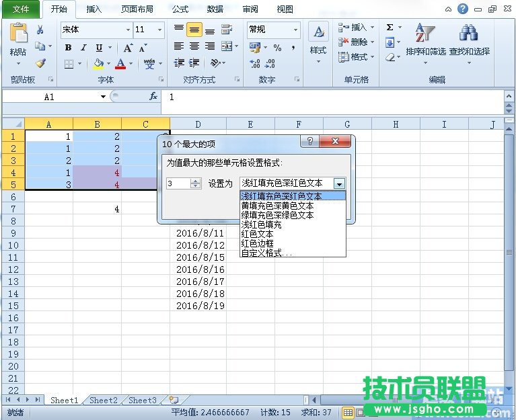Choose 黄填充色深黄色文本 from the list
Viewport: 516px width, 420px height.
pyautogui.click(x=277, y=206)
